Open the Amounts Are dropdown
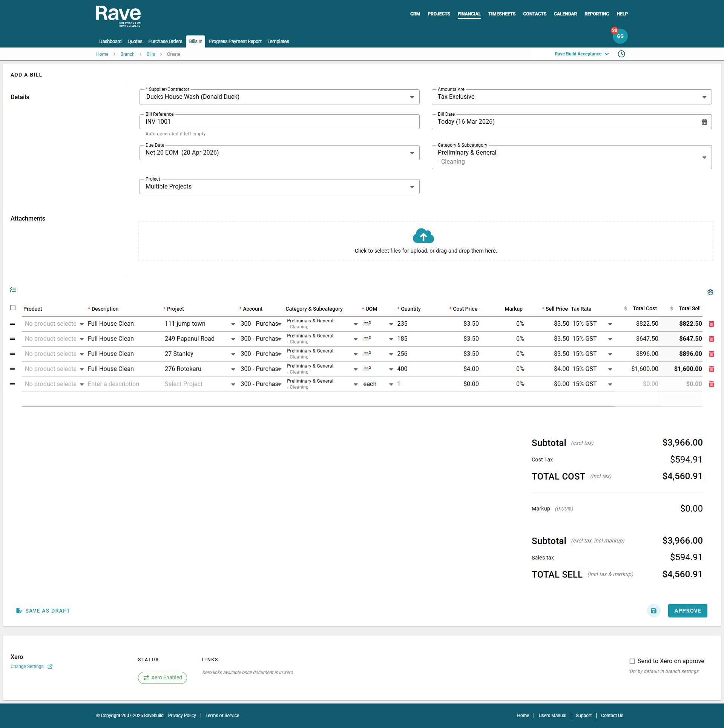 [x=704, y=97]
